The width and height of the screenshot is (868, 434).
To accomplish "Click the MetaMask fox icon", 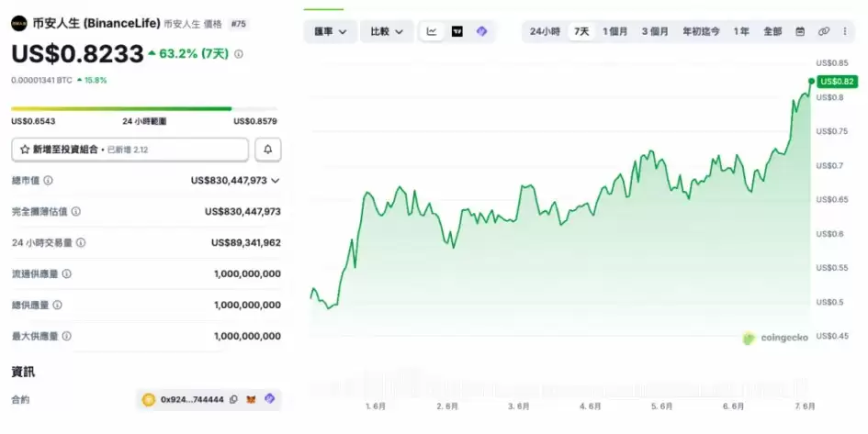I will 251,399.
